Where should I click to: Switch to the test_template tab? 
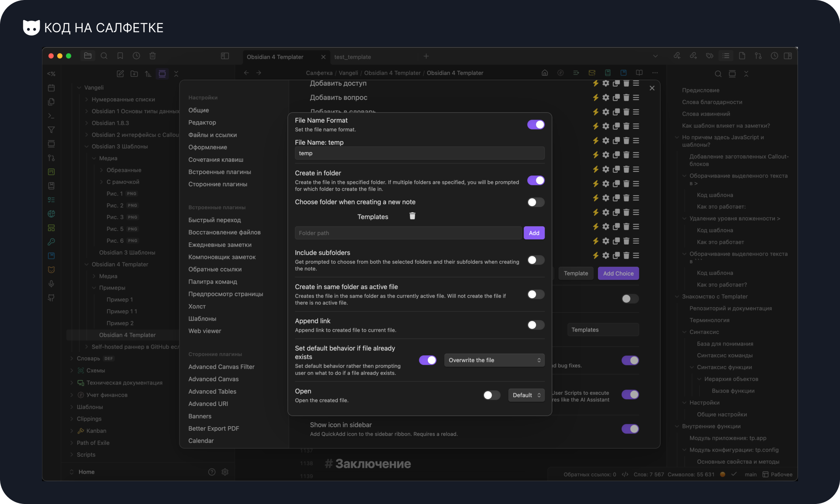coord(353,57)
